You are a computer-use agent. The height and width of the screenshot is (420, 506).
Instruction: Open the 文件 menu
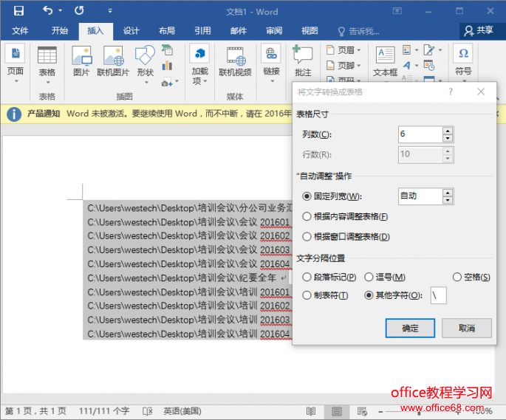[x=20, y=31]
